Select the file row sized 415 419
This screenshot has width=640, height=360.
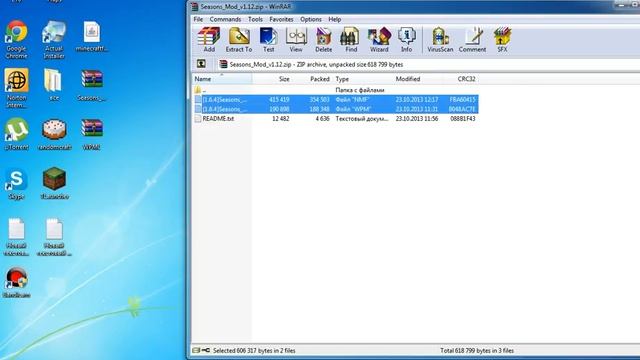pyautogui.click(x=335, y=100)
